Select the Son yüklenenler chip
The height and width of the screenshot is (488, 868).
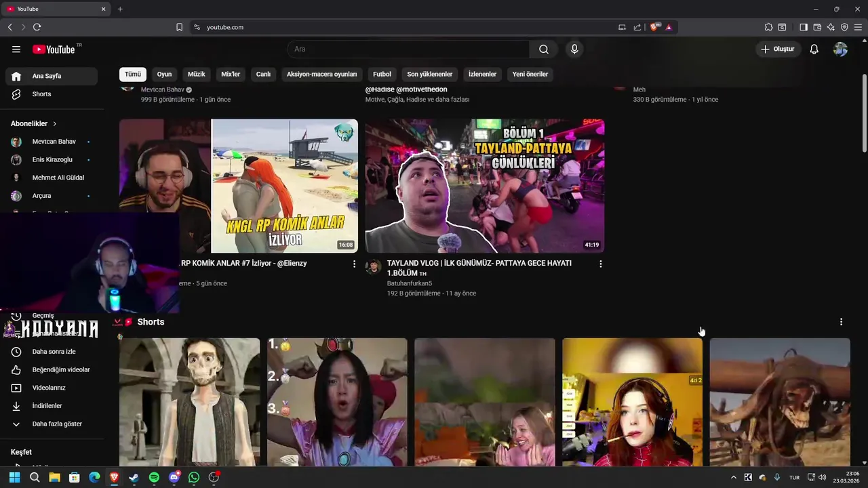430,75
